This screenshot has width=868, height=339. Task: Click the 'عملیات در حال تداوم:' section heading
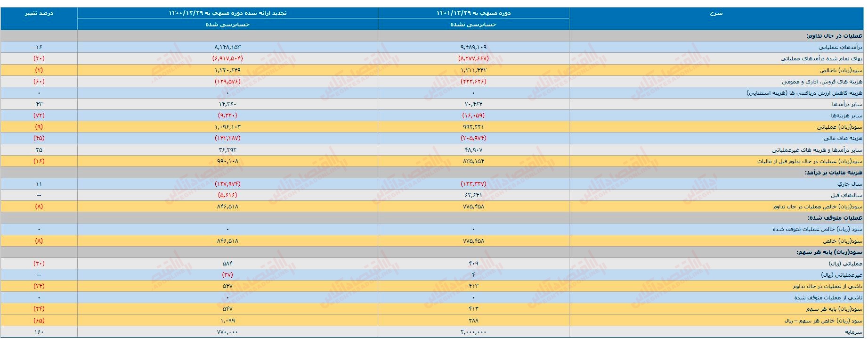pyautogui.click(x=834, y=36)
